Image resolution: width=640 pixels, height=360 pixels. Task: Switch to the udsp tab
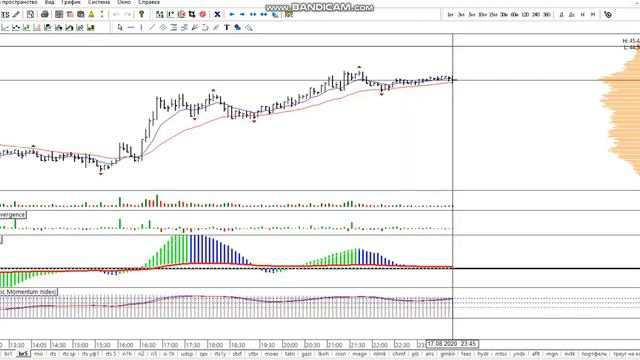[187, 354]
